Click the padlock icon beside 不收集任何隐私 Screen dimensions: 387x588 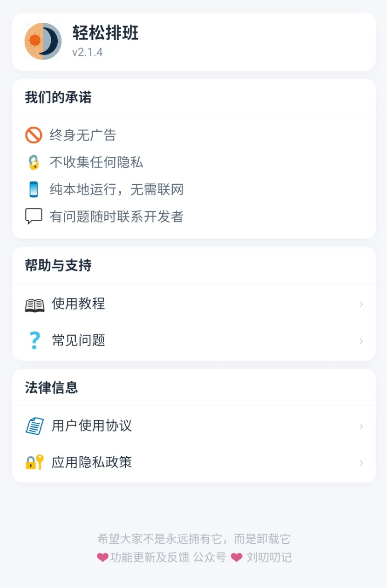point(34,162)
